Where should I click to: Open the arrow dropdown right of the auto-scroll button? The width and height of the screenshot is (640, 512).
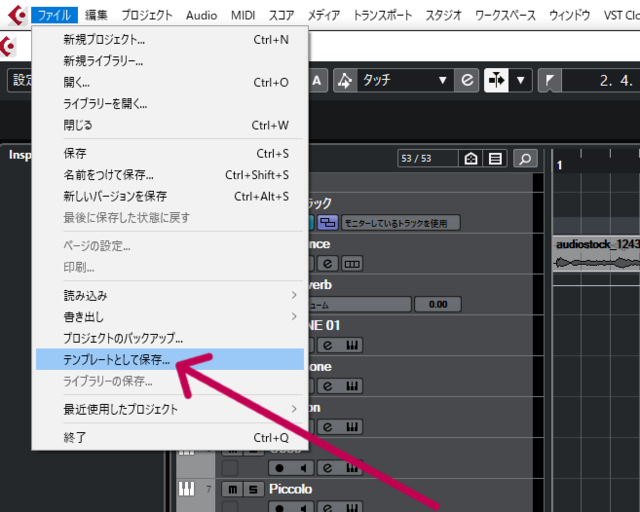click(520, 80)
